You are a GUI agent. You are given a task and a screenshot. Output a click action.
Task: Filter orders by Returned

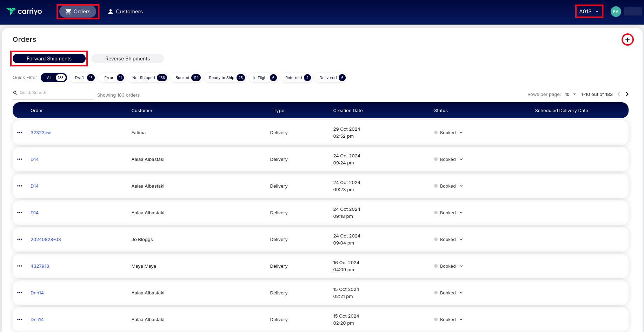coord(297,78)
